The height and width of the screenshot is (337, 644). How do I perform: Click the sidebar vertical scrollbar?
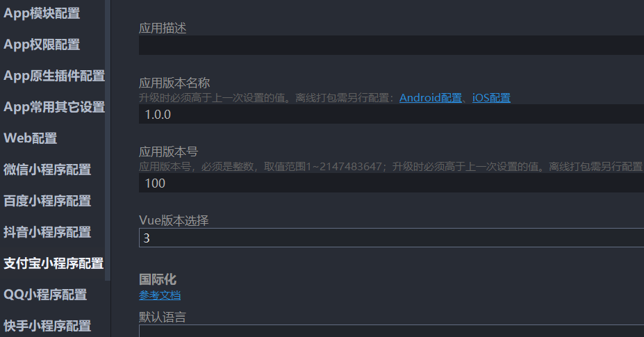tap(108, 139)
